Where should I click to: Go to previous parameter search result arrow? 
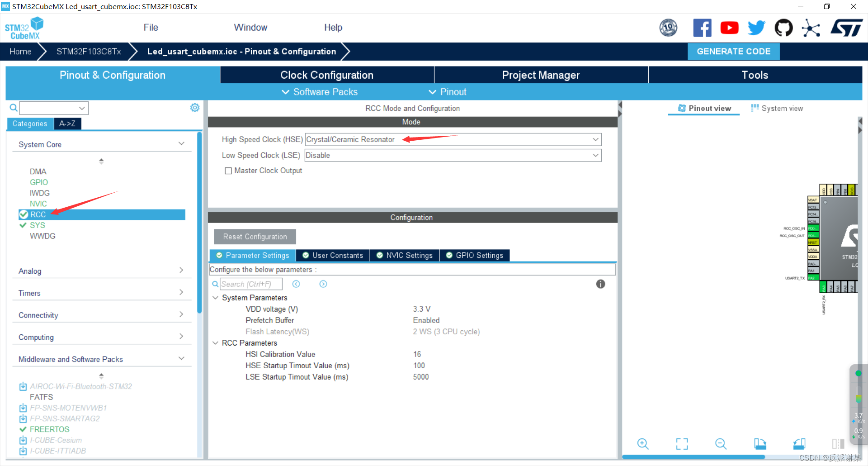[x=296, y=284]
